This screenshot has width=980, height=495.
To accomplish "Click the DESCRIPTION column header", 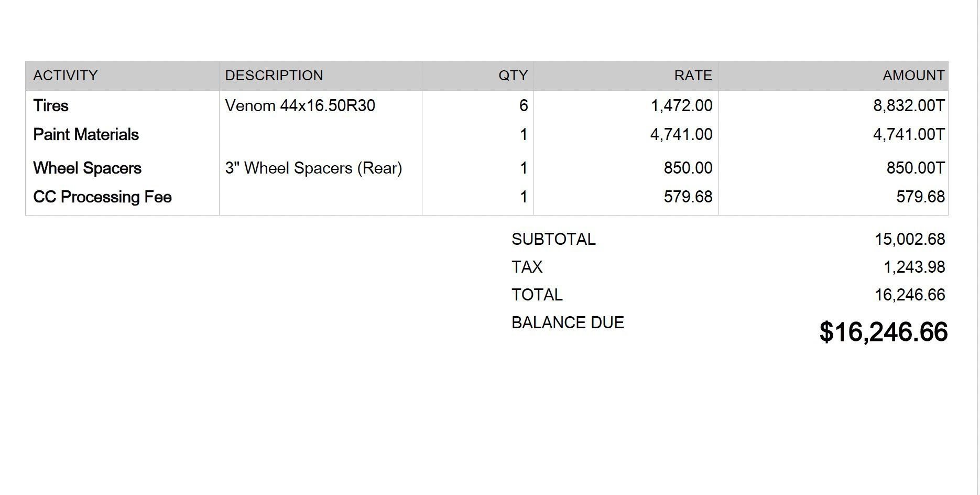I will pyautogui.click(x=274, y=76).
